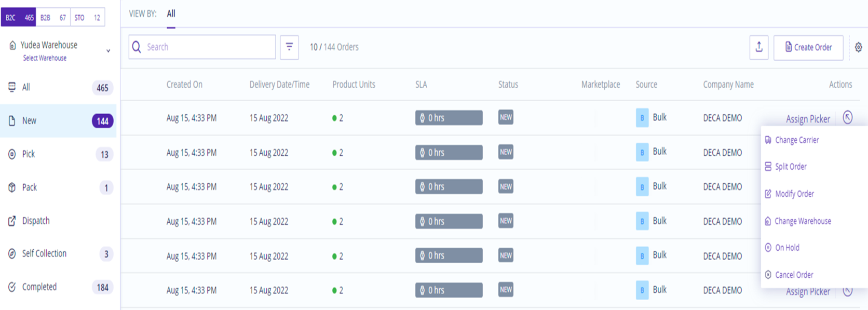This screenshot has width=868, height=310.
Task: Switch to the B2B order type
Action: click(x=53, y=18)
